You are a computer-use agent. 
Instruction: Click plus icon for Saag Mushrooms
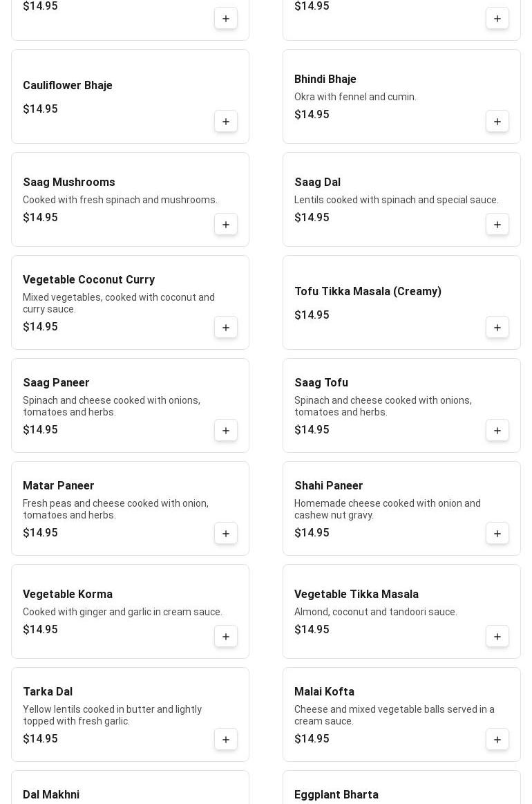point(226,225)
